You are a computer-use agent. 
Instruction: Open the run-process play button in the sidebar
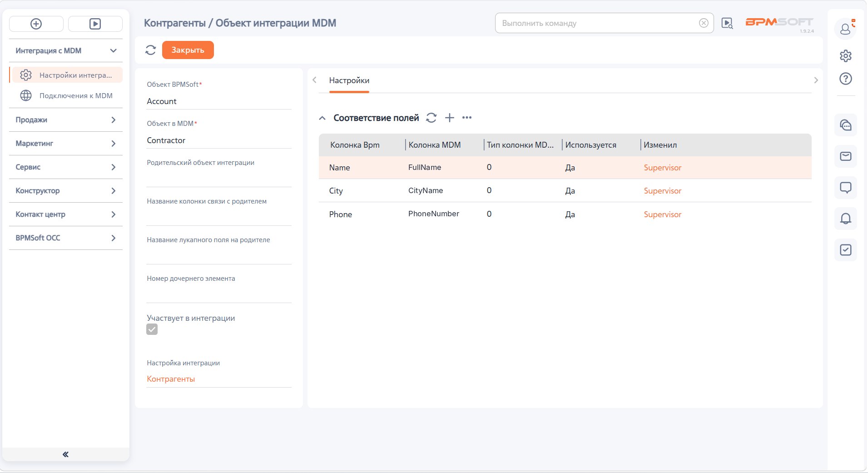pyautogui.click(x=95, y=24)
